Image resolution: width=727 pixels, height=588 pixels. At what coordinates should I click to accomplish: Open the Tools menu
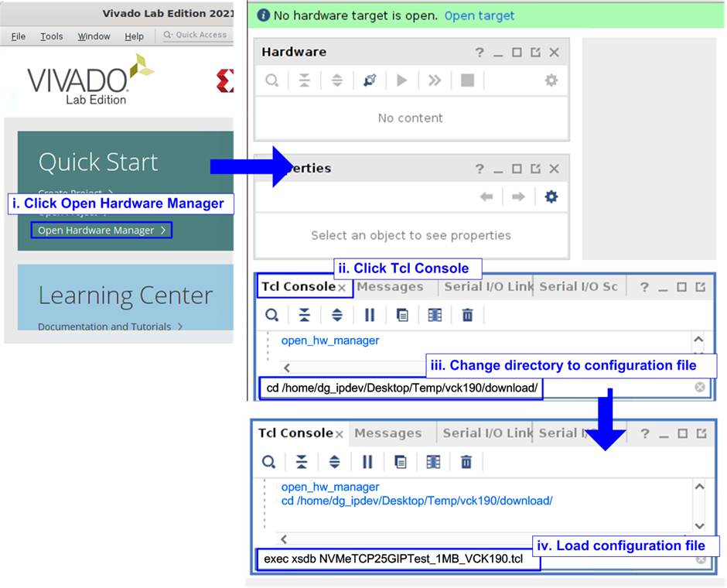tap(52, 36)
